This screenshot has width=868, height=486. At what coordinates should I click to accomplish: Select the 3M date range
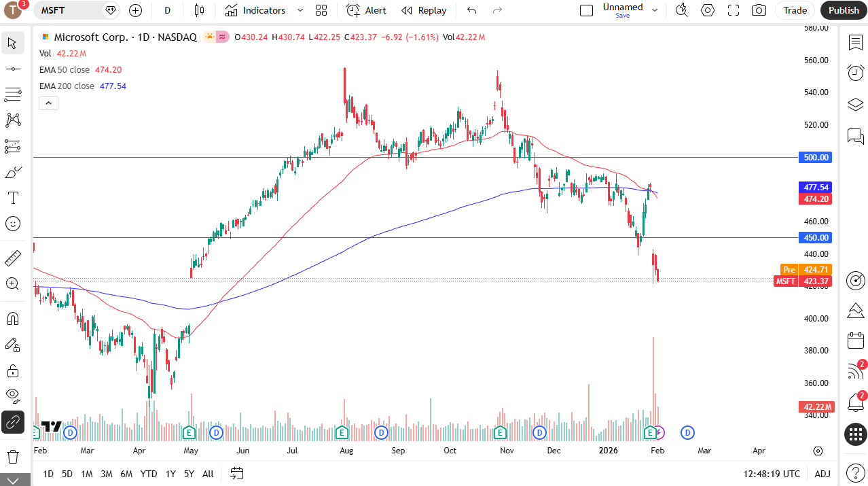coord(107,474)
